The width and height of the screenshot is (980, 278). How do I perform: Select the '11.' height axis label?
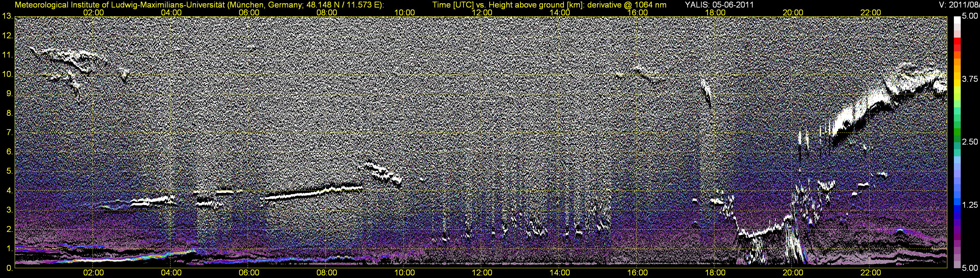(7, 55)
